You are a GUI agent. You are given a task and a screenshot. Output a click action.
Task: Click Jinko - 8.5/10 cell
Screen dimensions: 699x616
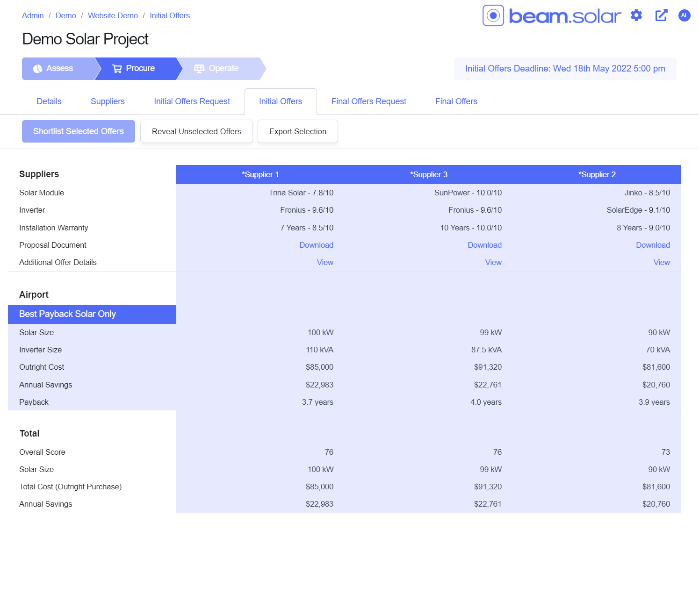pos(647,193)
